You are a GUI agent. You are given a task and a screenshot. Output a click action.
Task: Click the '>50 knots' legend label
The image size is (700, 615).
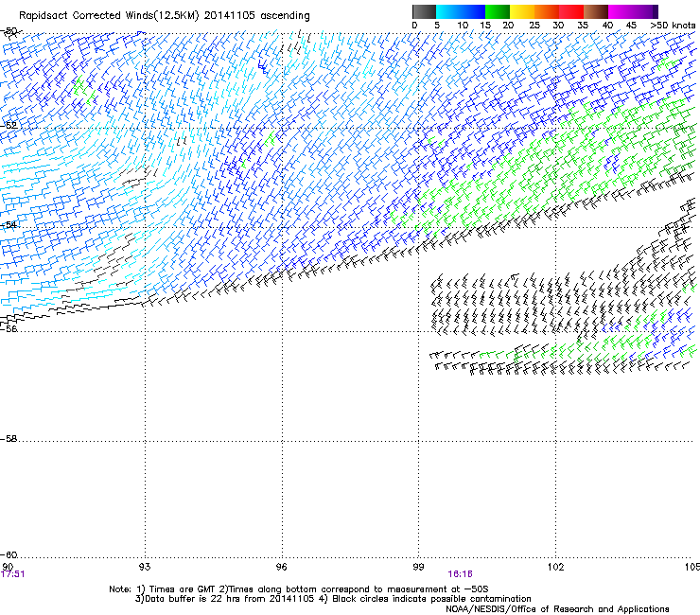[x=673, y=26]
